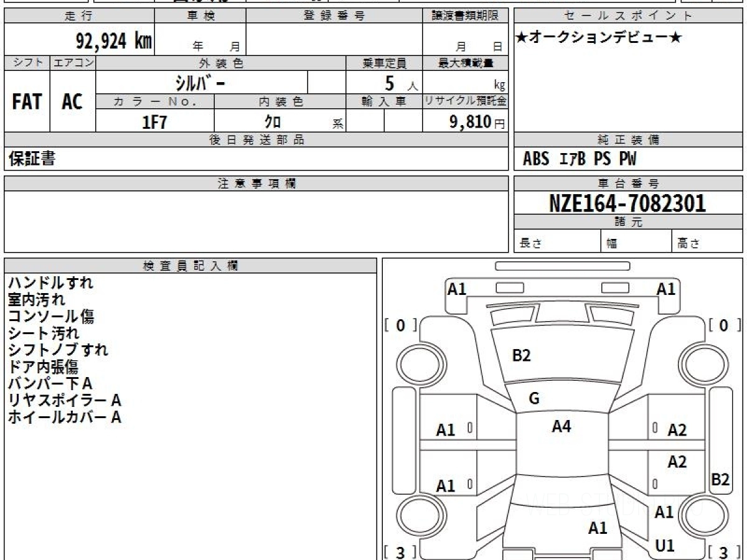
Task: Select the seating capacity 5 人
Action: tap(401, 83)
